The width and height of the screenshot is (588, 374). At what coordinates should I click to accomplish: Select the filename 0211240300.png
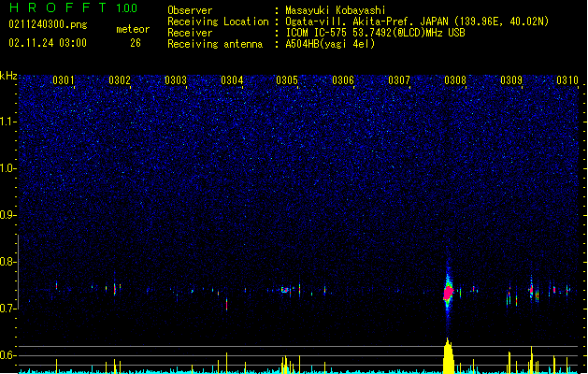tap(48, 24)
